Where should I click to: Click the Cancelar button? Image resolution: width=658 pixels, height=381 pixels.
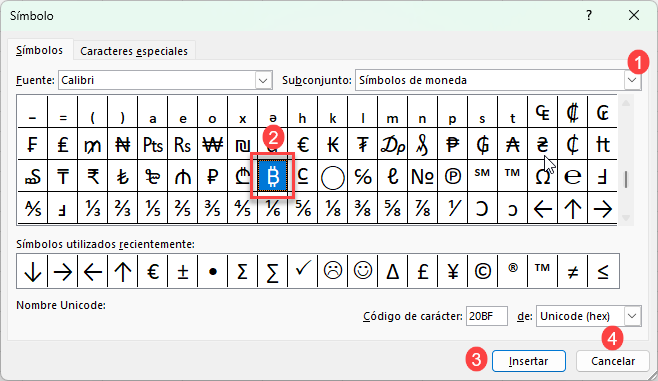pos(613,361)
